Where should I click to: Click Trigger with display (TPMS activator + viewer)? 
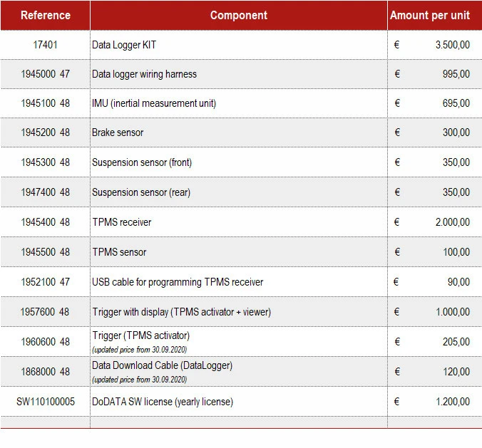182,312
